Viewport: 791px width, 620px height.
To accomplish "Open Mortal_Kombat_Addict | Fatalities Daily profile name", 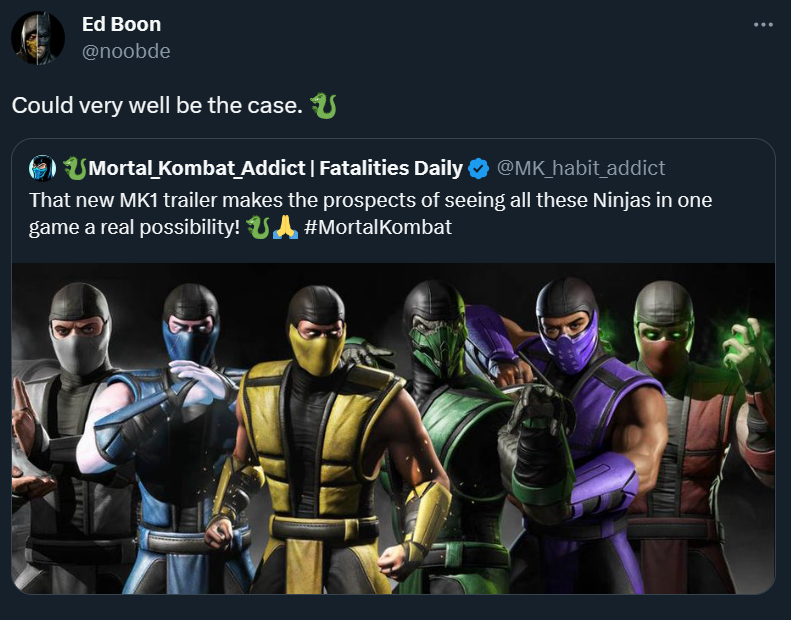I will 276,167.
